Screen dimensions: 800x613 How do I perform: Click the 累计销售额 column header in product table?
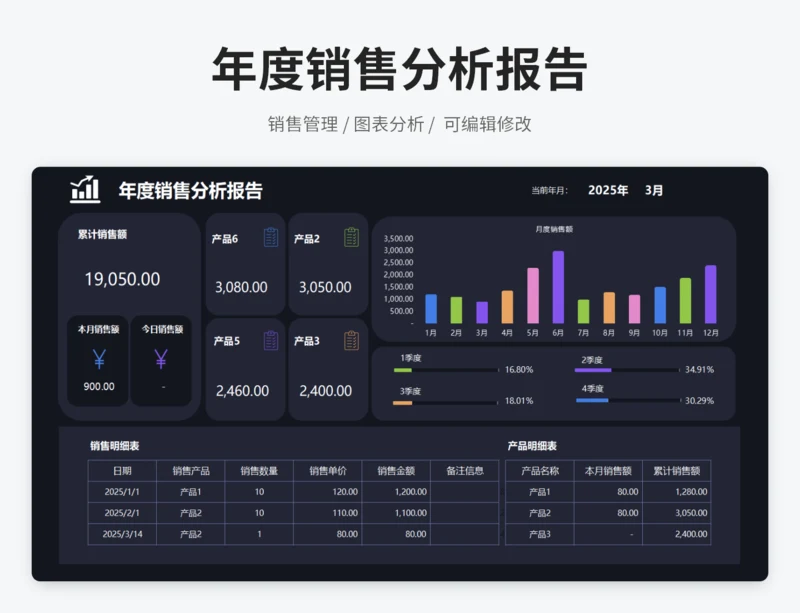[677, 471]
